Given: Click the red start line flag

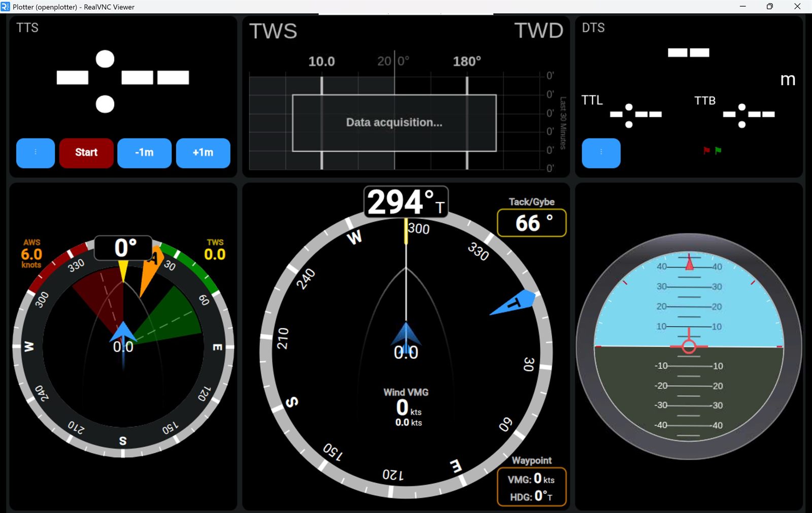Looking at the screenshot, I should 706,150.
